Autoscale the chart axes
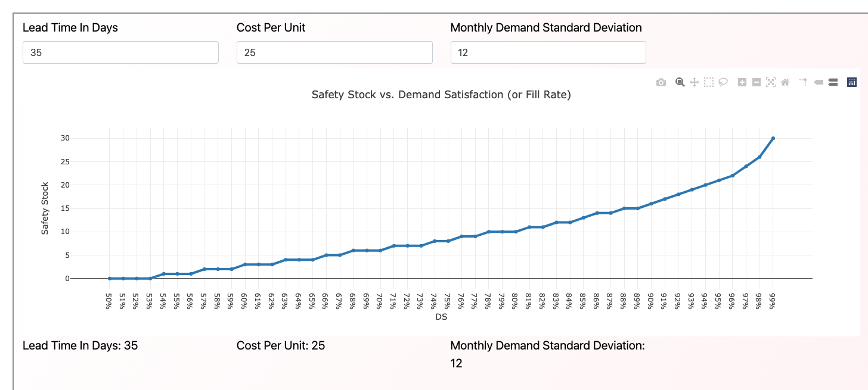This screenshot has height=390, width=868. (x=771, y=82)
